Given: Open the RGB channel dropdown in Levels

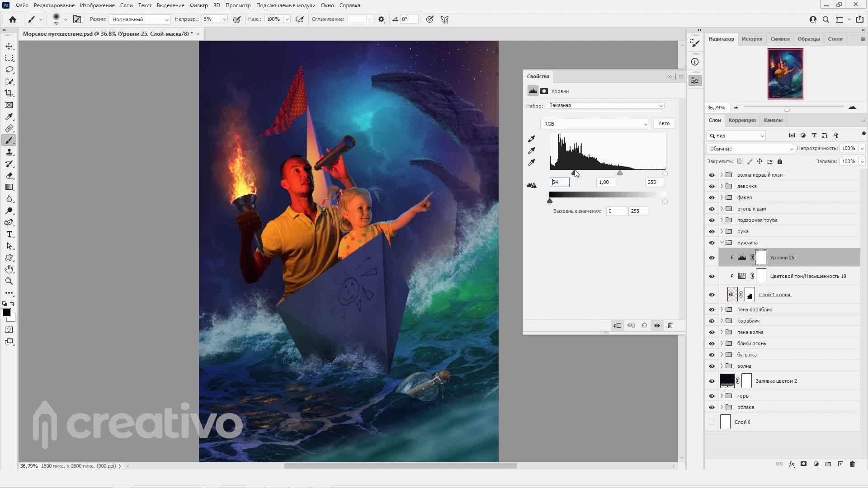Looking at the screenshot, I should click(594, 124).
